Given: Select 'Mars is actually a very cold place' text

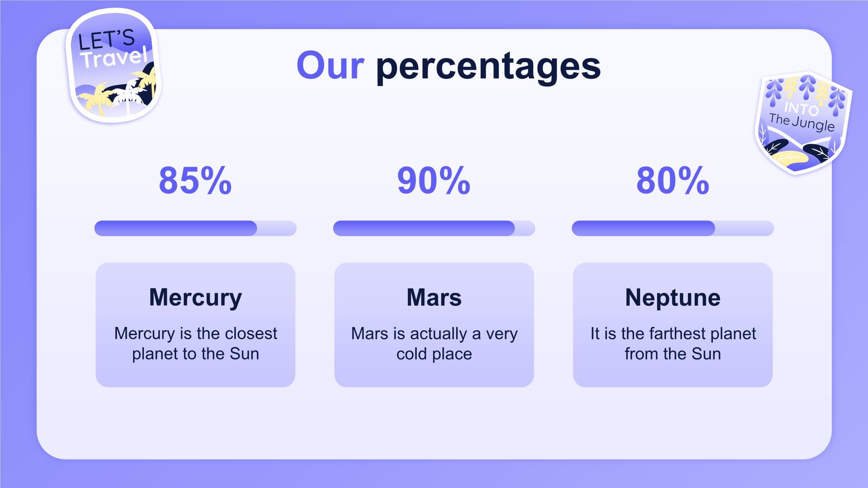Looking at the screenshot, I should click(x=434, y=343).
